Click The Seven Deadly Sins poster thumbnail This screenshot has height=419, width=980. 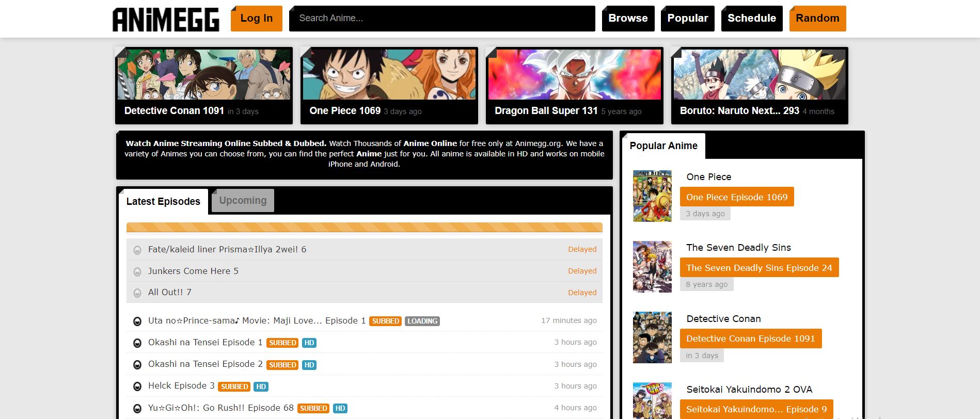click(653, 267)
